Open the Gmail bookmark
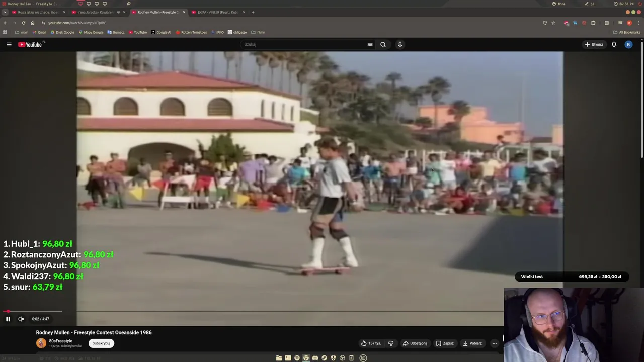The height and width of the screenshot is (362, 644). coord(39,32)
